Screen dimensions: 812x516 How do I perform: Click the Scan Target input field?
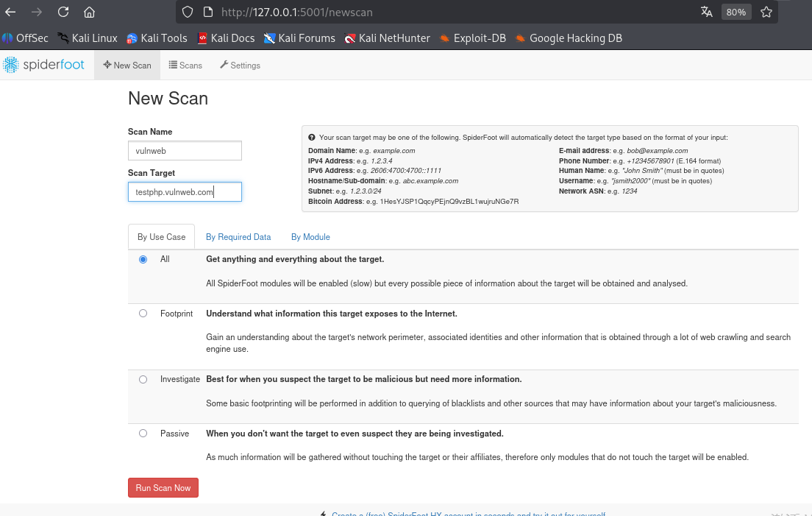(185, 191)
